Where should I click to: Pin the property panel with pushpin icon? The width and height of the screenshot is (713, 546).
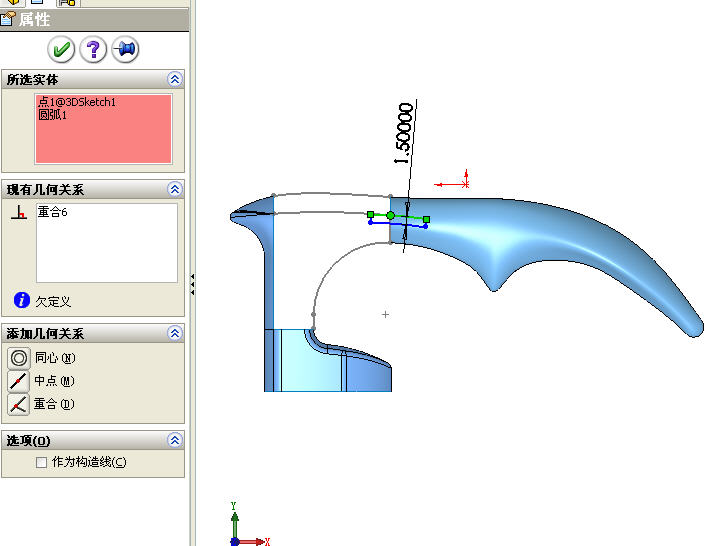coord(125,49)
